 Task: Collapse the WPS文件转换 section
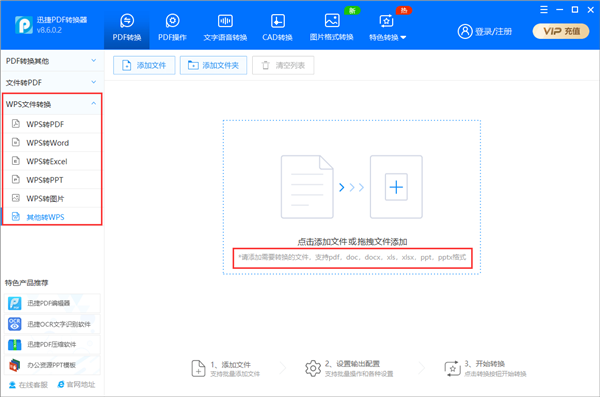point(52,104)
